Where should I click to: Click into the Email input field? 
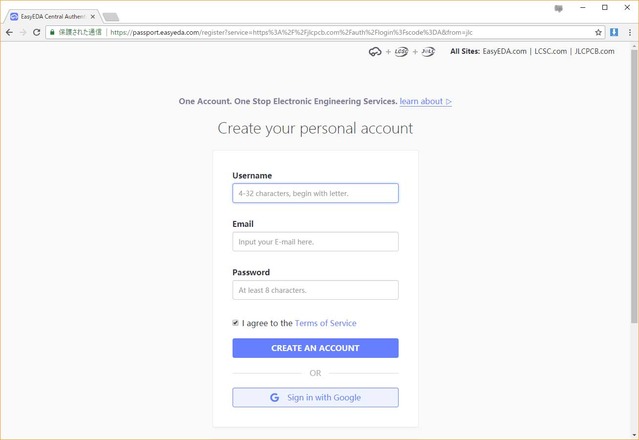tap(315, 242)
